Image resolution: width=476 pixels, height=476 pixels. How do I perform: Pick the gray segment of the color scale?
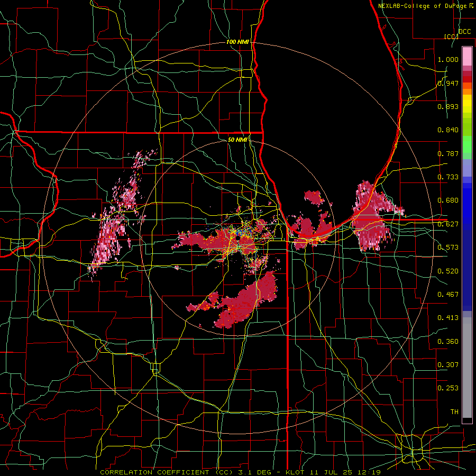click(467, 368)
